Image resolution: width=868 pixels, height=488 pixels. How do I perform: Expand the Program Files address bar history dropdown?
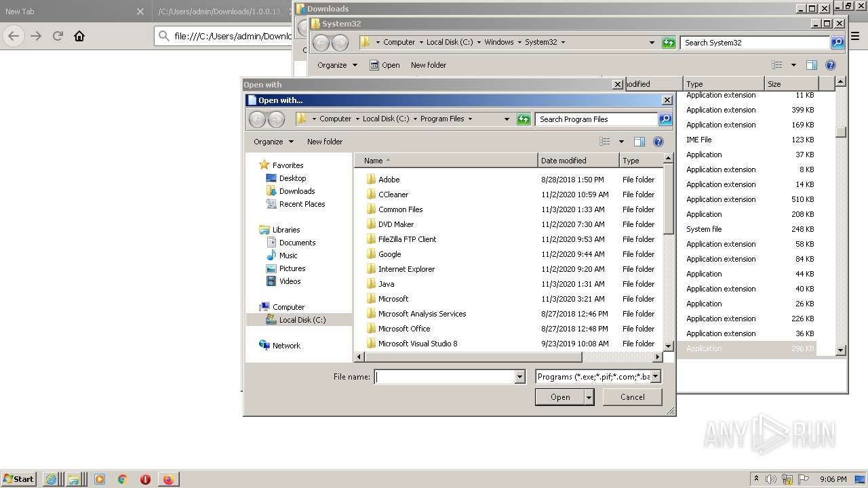tap(506, 119)
